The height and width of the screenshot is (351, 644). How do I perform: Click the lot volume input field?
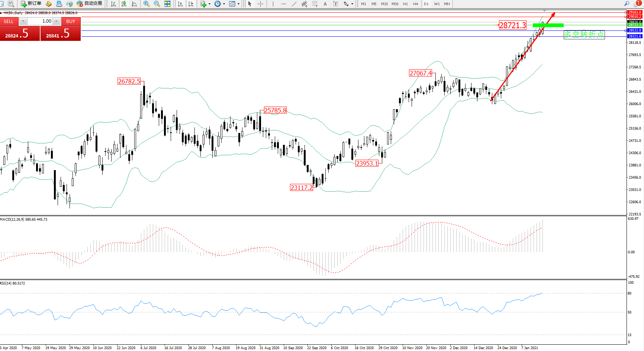[x=40, y=21]
